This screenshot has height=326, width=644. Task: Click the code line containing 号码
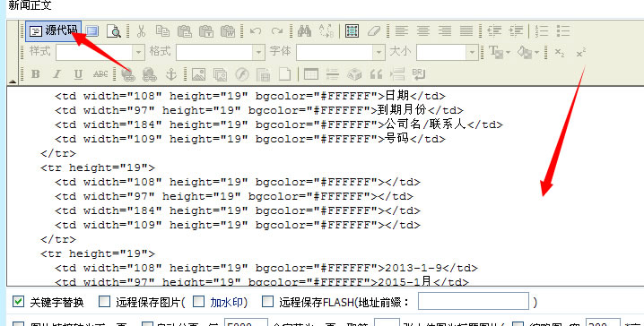249,139
